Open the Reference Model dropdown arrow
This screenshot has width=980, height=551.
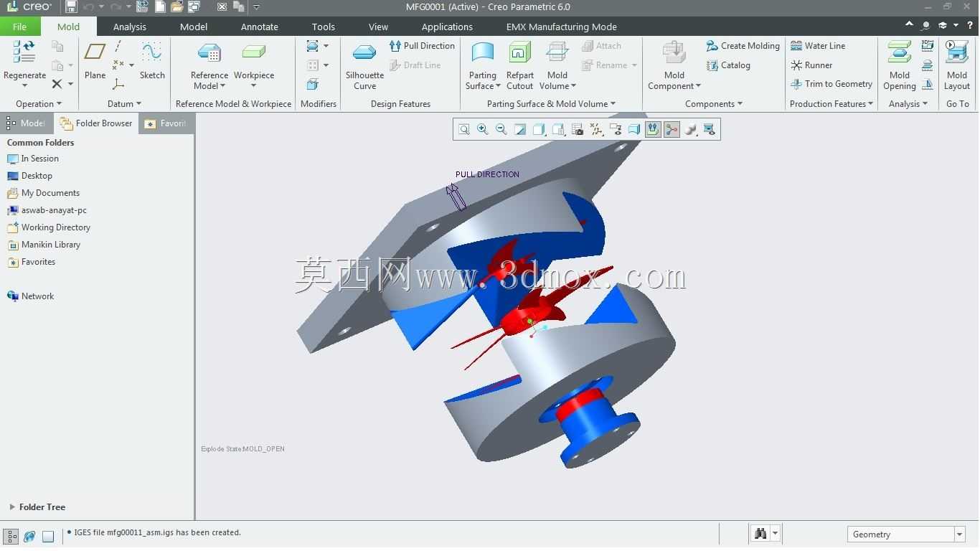point(222,86)
